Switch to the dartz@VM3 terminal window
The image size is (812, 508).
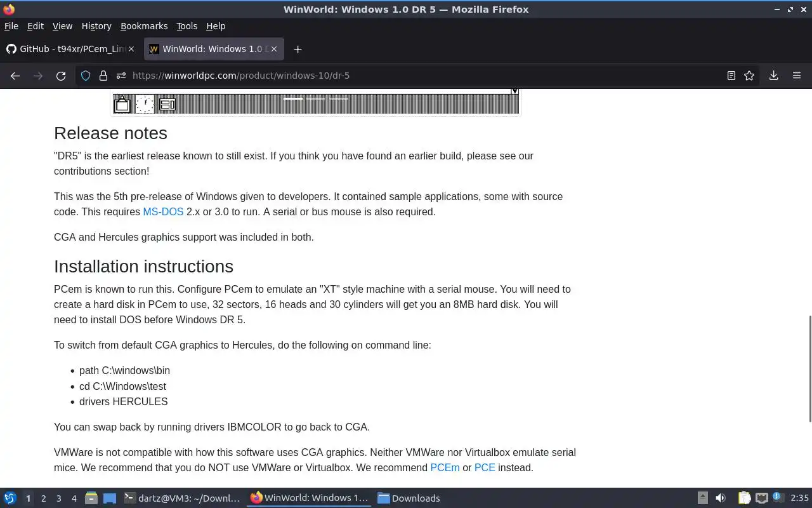click(x=182, y=498)
